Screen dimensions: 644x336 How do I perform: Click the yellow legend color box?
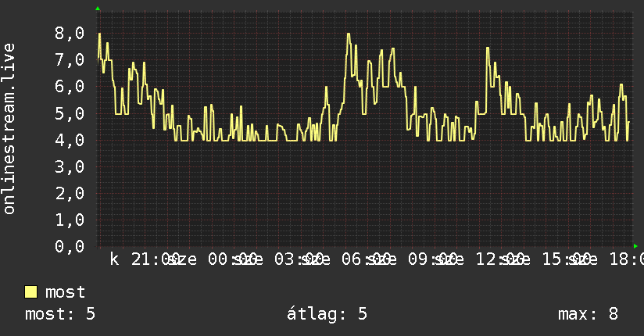pyautogui.click(x=30, y=292)
